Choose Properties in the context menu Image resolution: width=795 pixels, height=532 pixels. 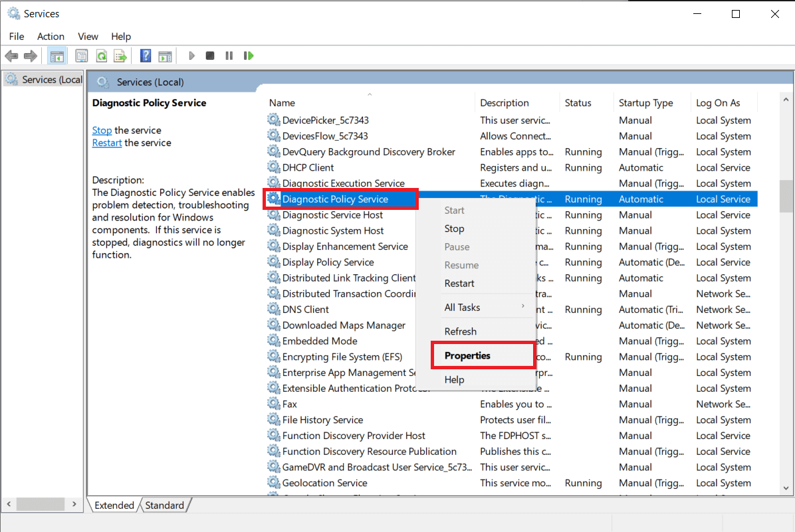coord(467,355)
